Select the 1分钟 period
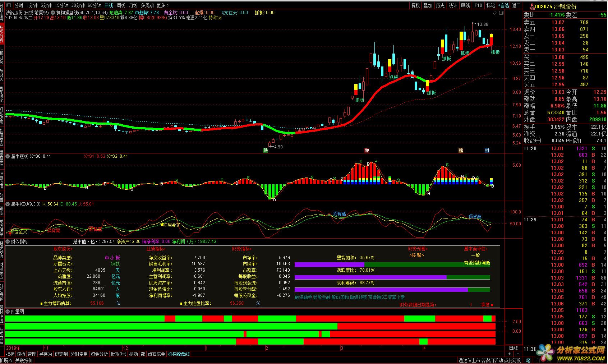Viewport: 608px width, 364px height. pyautogui.click(x=32, y=5)
